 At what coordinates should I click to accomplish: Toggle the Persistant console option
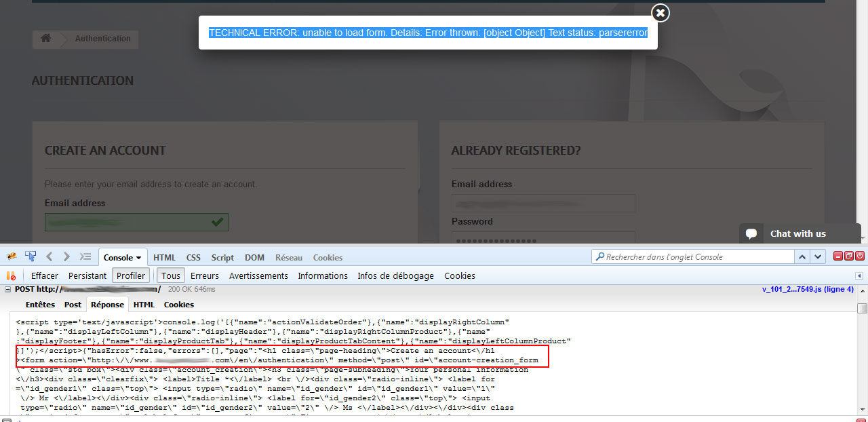[87, 275]
